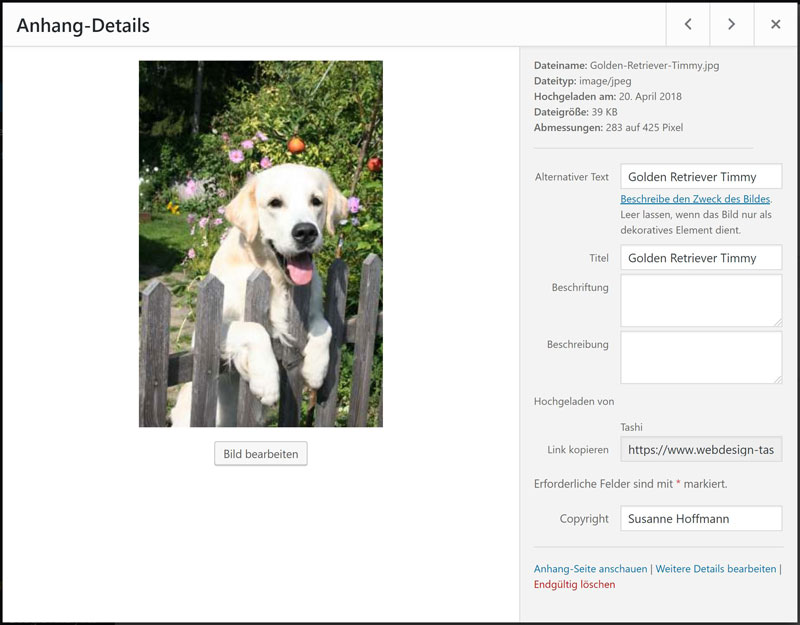Select the Link kopieren URL field
Screen dimensions: 800x625
point(701,449)
